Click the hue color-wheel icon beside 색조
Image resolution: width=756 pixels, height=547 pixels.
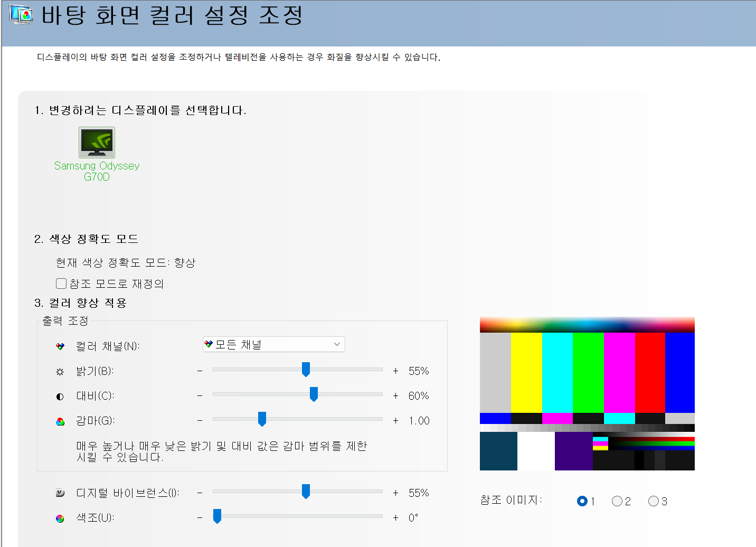tap(60, 518)
